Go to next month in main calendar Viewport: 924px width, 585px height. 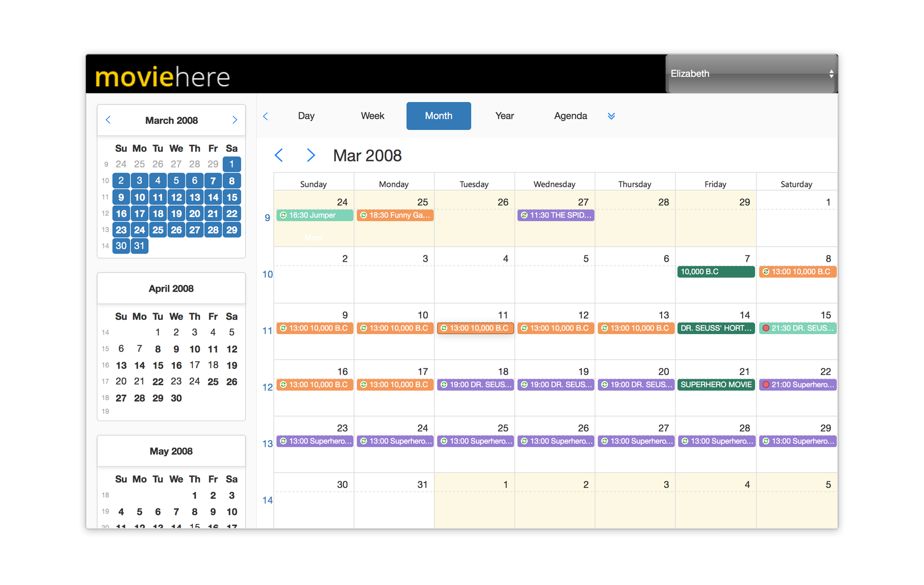tap(311, 155)
